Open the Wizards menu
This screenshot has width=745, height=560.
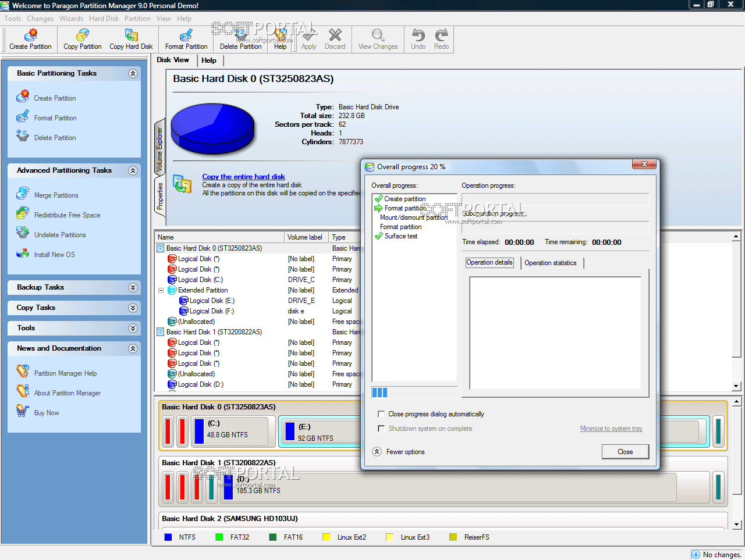point(71,19)
